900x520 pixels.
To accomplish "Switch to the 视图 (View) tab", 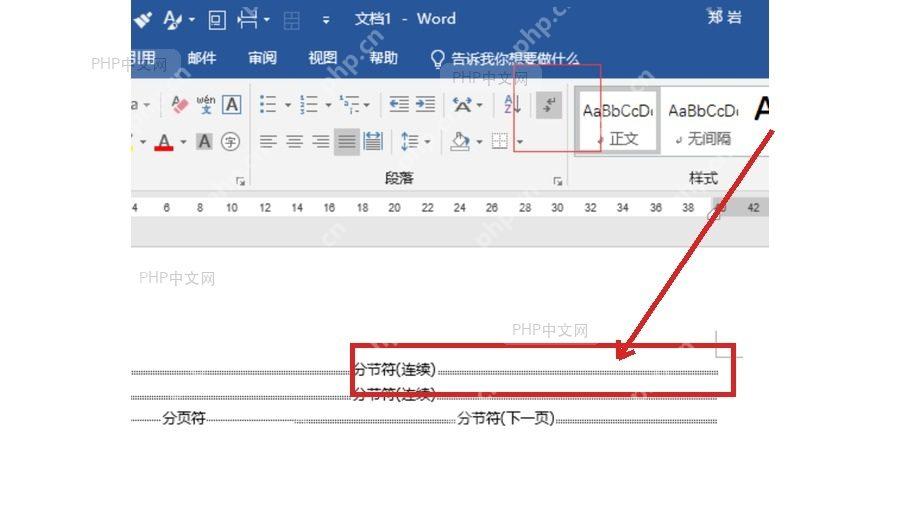I will [323, 58].
